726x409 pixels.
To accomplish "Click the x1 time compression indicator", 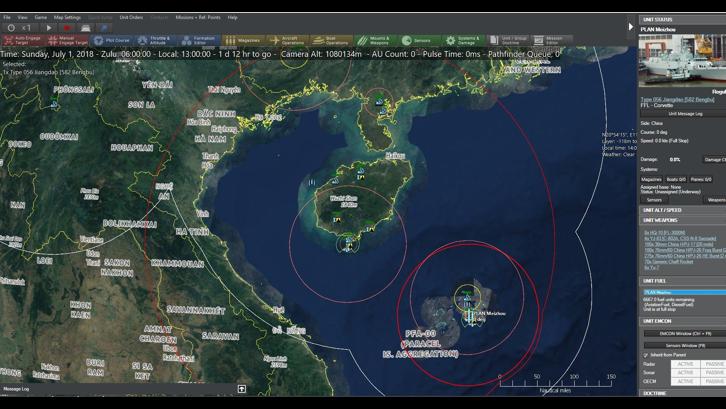I will click(26, 28).
